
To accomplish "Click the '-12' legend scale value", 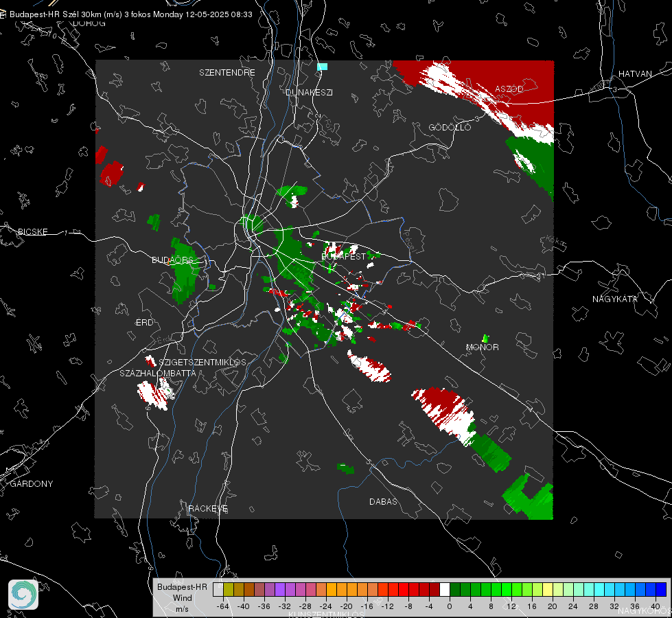I will coord(387,606).
